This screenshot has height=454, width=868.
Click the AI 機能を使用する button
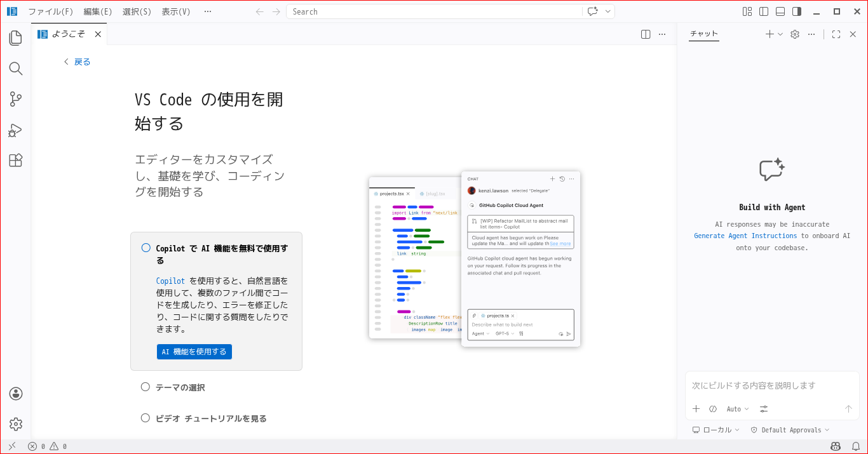coord(194,352)
